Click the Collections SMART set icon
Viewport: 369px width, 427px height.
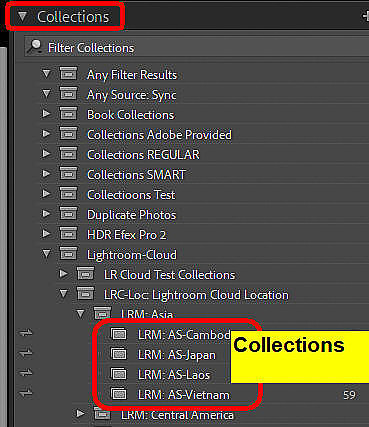click(x=68, y=174)
